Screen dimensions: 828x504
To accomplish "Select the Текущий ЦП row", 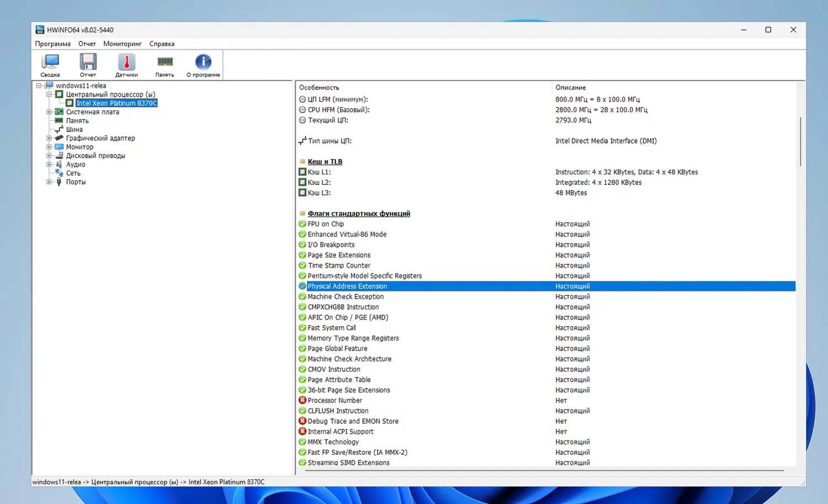I will pos(546,120).
